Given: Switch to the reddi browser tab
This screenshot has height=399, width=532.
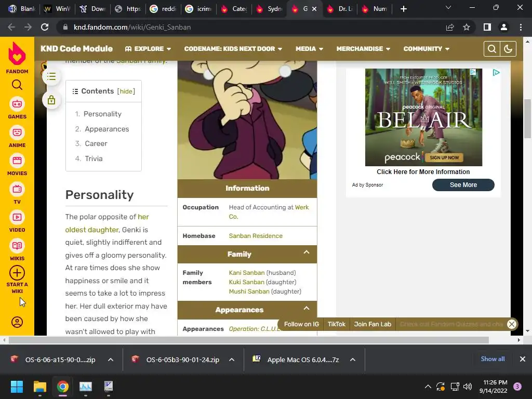Looking at the screenshot, I should click(x=164, y=9).
